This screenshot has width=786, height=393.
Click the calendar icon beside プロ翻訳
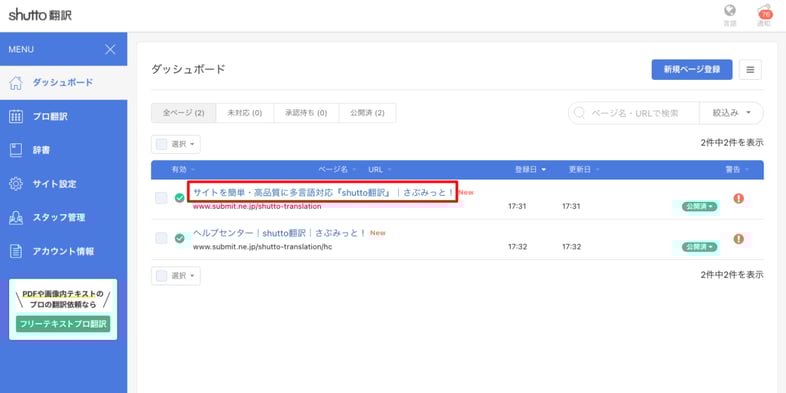point(16,116)
